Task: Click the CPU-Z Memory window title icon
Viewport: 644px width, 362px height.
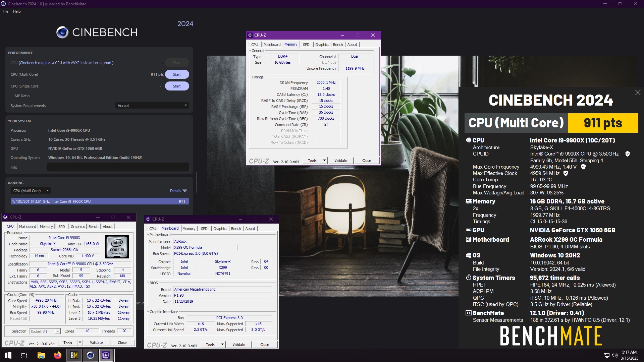Action: (250, 35)
